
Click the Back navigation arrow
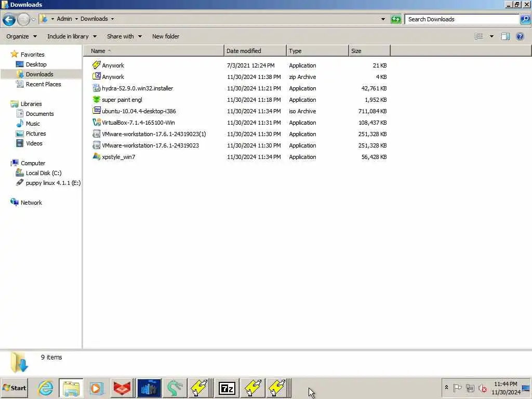9,19
